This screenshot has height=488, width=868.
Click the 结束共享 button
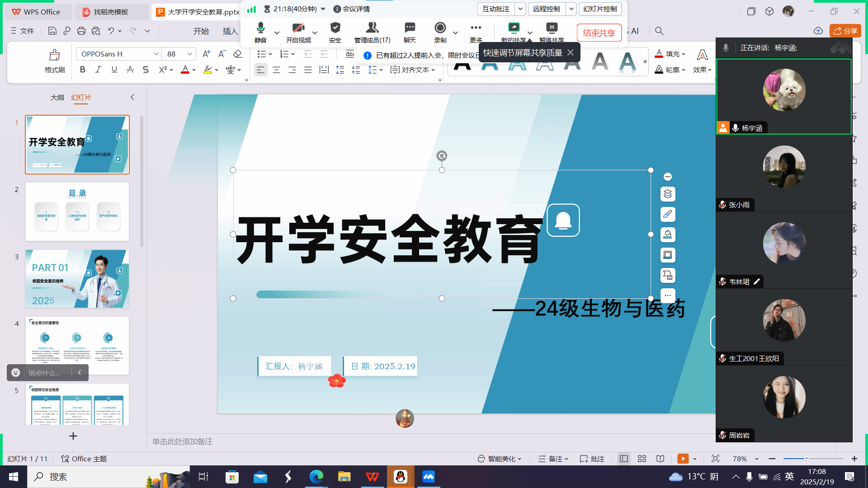tap(599, 33)
